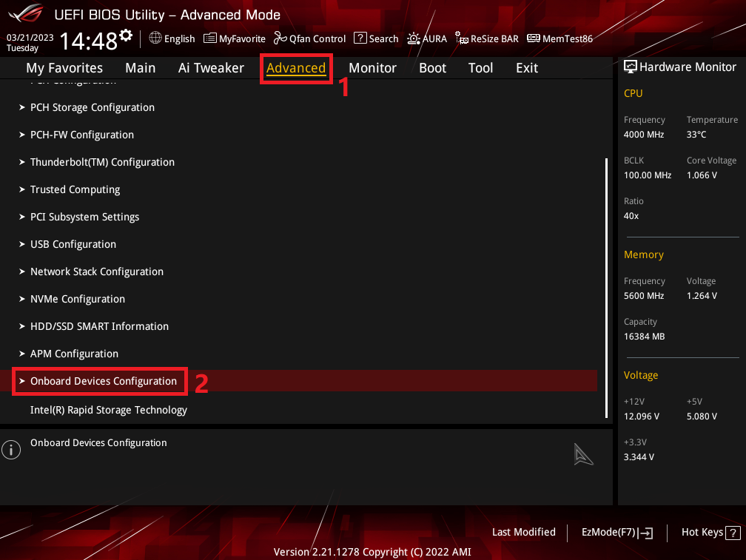Open the My Favorites tab
The image size is (746, 560).
tap(64, 68)
